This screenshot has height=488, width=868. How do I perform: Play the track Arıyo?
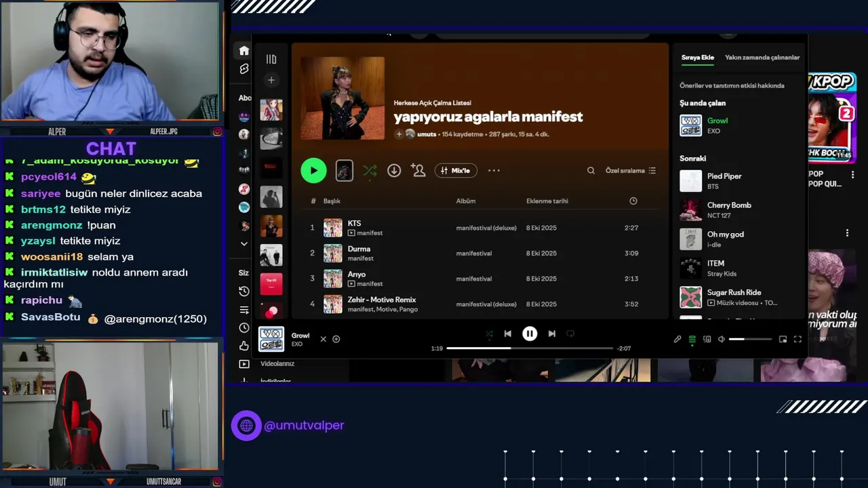pos(480,279)
